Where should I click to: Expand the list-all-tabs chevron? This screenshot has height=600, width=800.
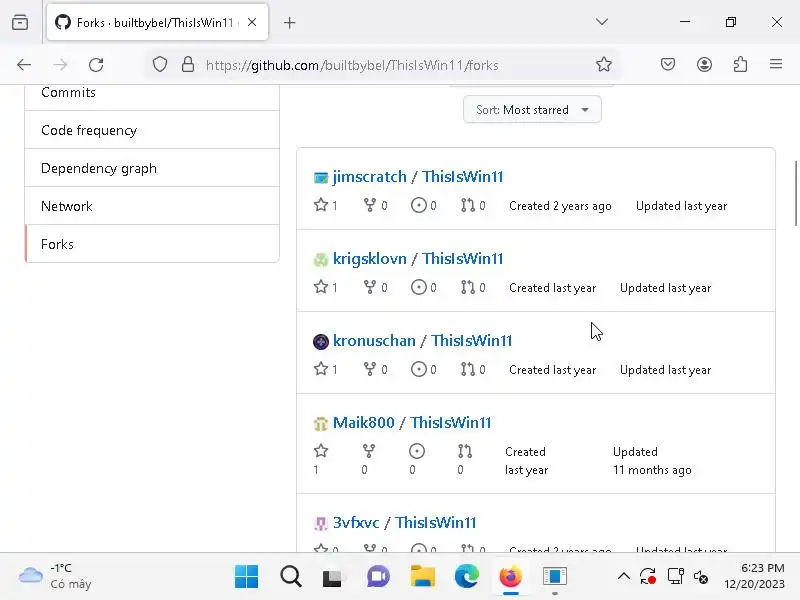coord(602,22)
